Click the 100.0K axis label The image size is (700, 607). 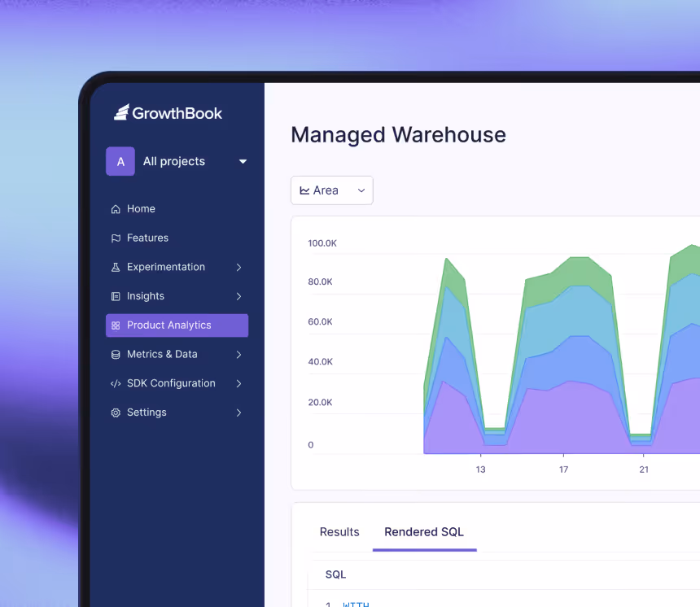[x=322, y=243]
